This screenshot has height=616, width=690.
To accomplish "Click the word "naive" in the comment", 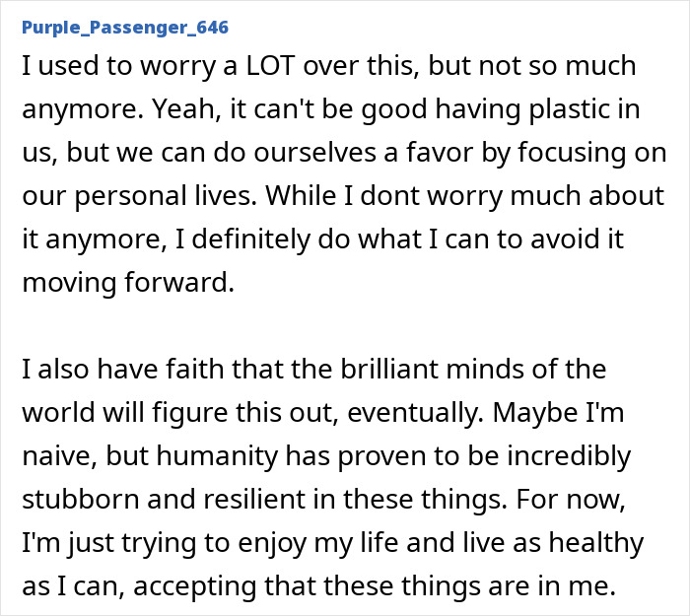I will point(50,456).
